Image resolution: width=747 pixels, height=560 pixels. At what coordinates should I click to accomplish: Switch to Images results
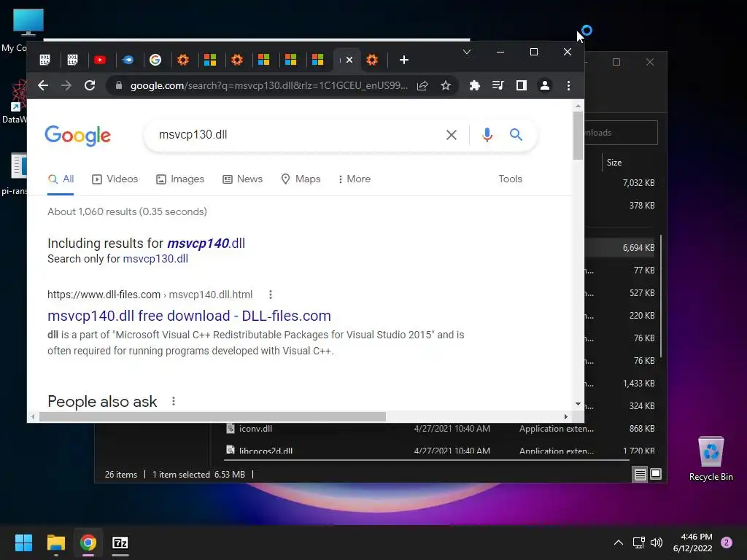point(180,179)
